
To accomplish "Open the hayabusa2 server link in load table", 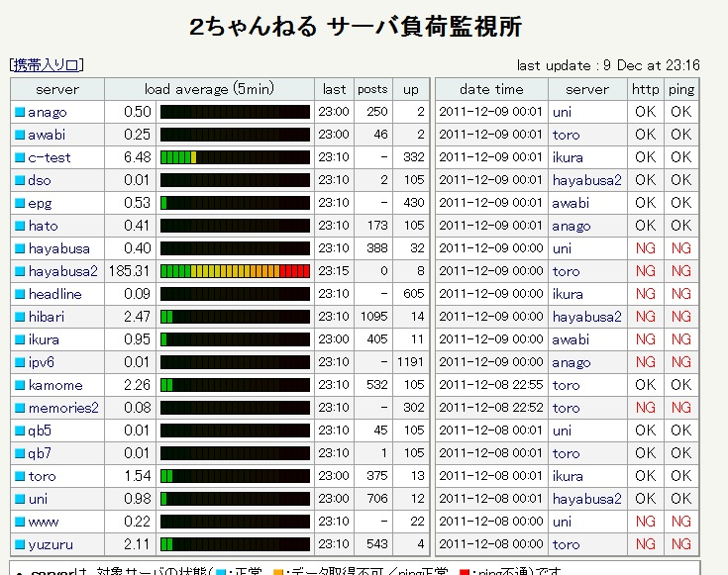I will point(63,271).
